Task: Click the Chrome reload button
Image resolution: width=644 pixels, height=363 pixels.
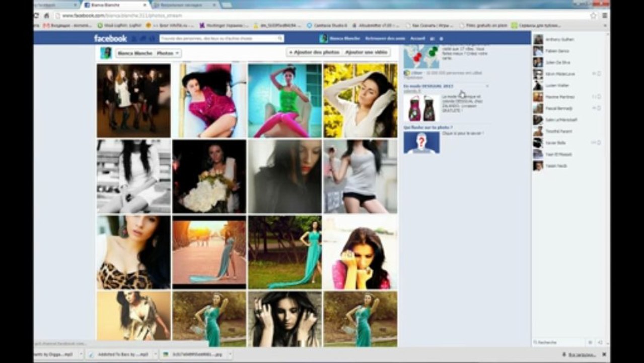Action: coord(36,16)
